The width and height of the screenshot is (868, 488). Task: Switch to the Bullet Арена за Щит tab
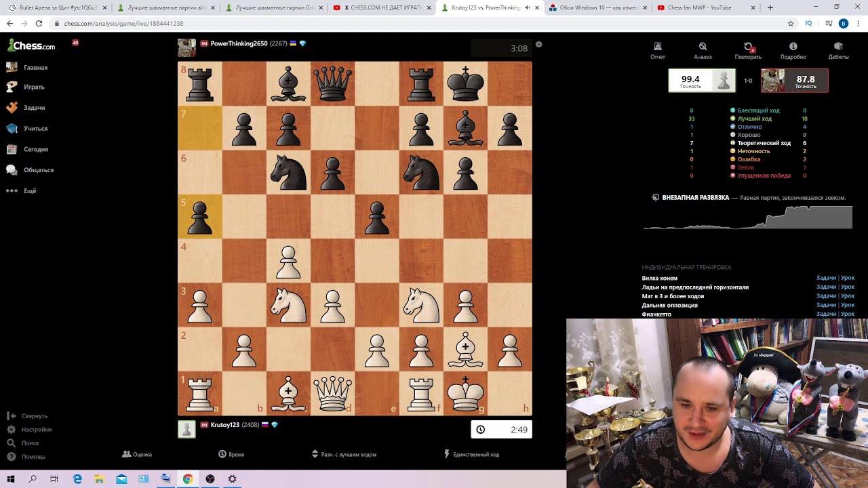(x=58, y=7)
